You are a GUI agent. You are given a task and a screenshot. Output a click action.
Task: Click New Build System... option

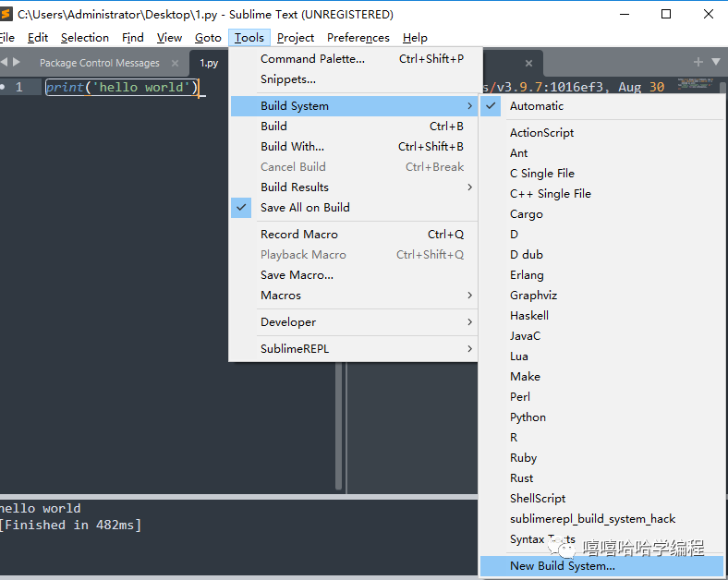click(601, 566)
